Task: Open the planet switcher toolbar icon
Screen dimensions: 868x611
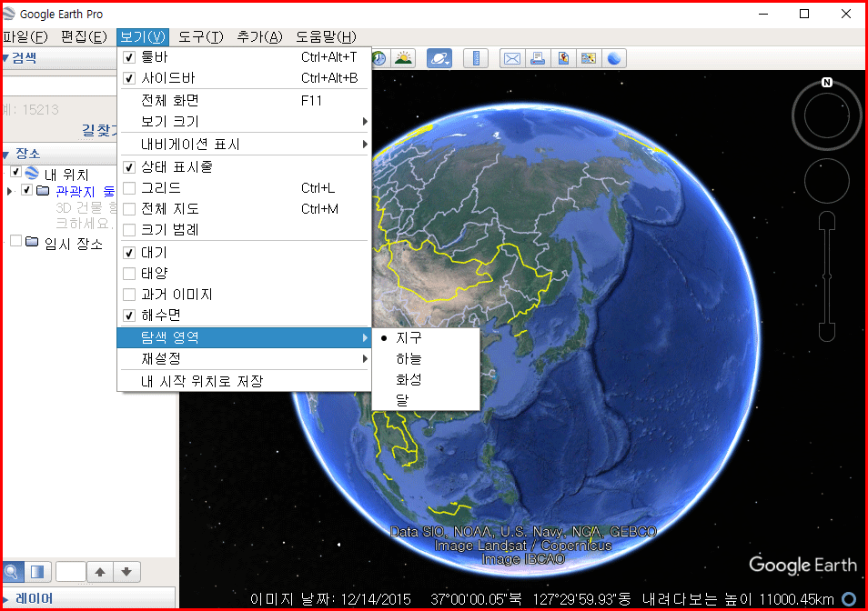Action: 439,58
